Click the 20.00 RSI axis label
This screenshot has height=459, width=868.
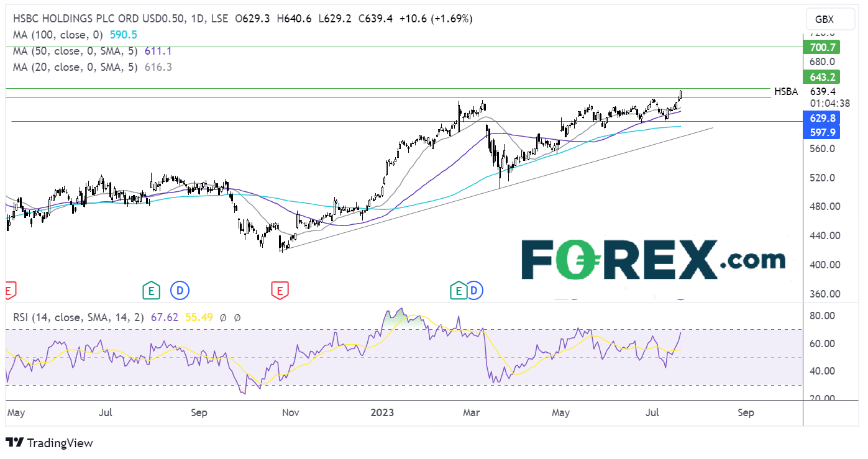pos(823,399)
